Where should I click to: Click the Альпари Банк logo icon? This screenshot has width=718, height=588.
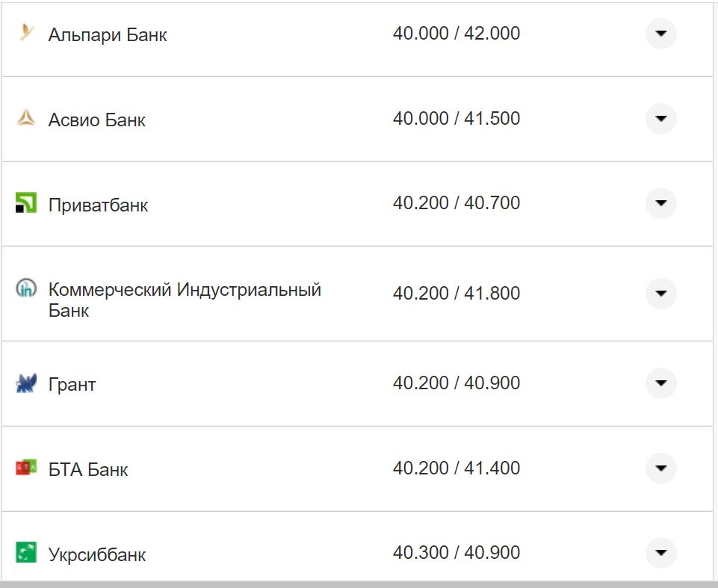[x=27, y=33]
